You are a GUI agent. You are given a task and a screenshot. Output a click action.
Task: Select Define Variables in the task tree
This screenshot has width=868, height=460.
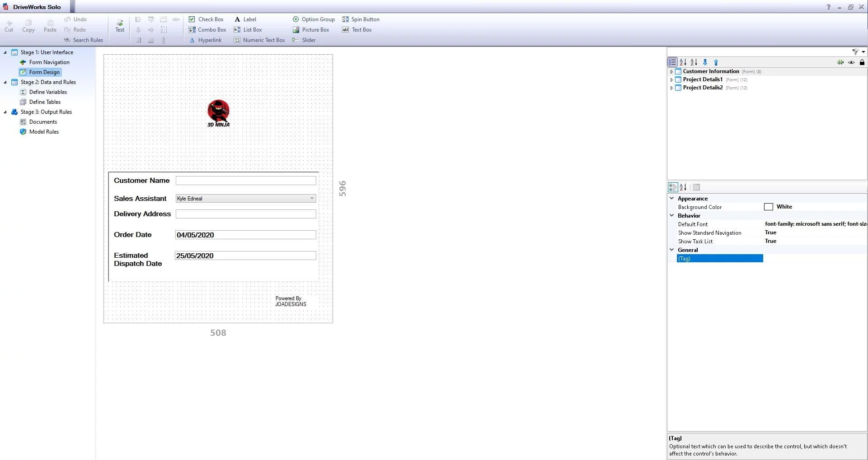pyautogui.click(x=48, y=92)
